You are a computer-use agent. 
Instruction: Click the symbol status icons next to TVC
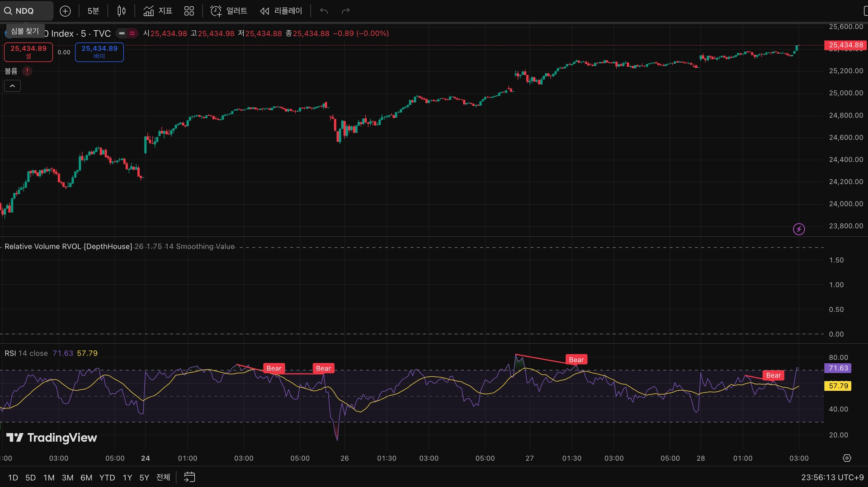[127, 33]
